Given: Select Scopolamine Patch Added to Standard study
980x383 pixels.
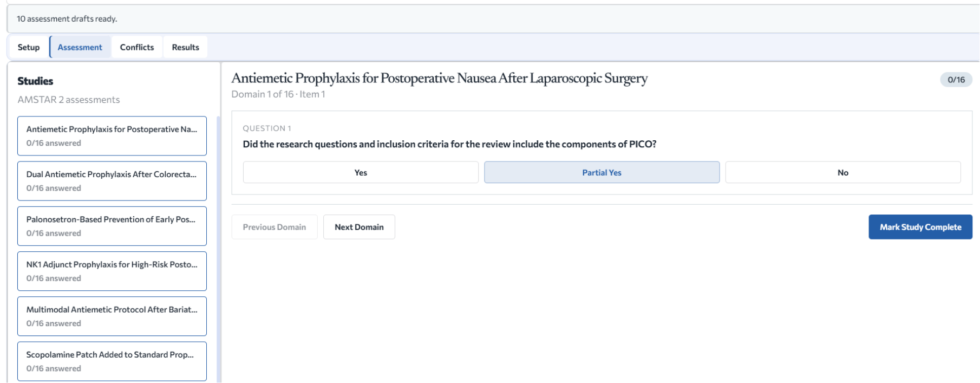Looking at the screenshot, I should coord(112,361).
